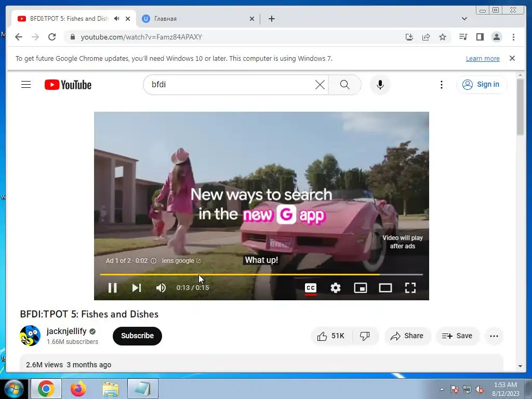
Task: Close the Главная tab
Action: pos(252,19)
